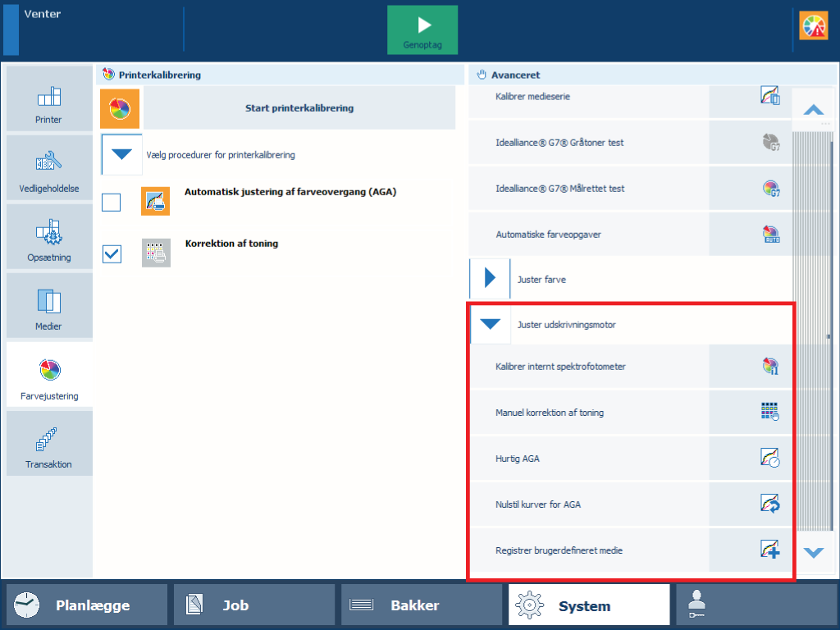This screenshot has height=630, width=840.
Task: Select Manuel korrektion af toning label
Action: tap(550, 413)
